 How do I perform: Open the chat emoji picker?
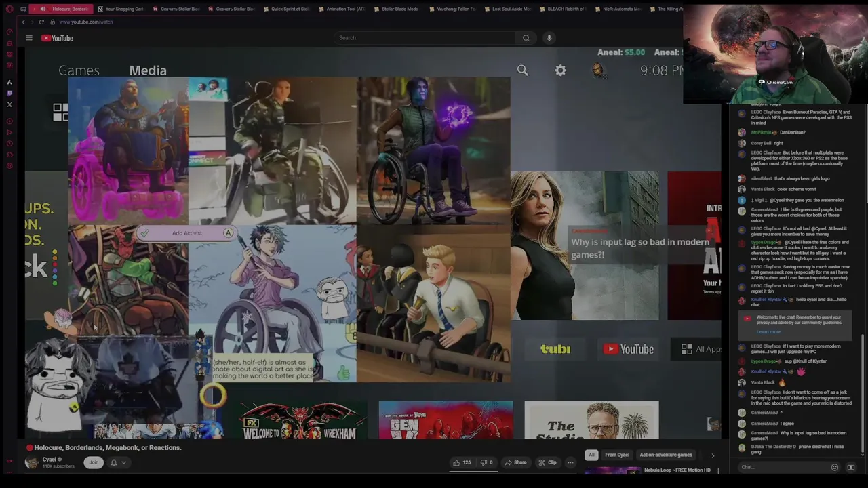coord(834,467)
